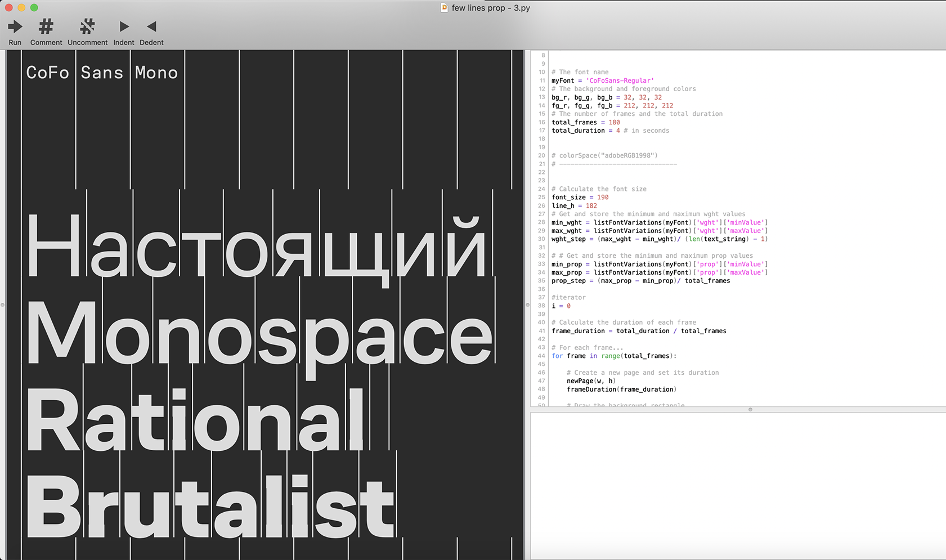Click the line 'total_duration = 4 # in seconds'

(611, 131)
